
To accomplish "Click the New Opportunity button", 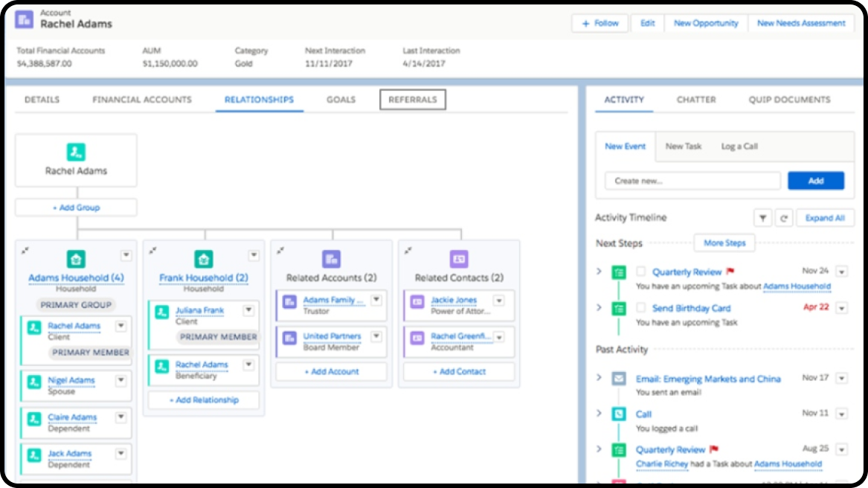I will [x=706, y=23].
